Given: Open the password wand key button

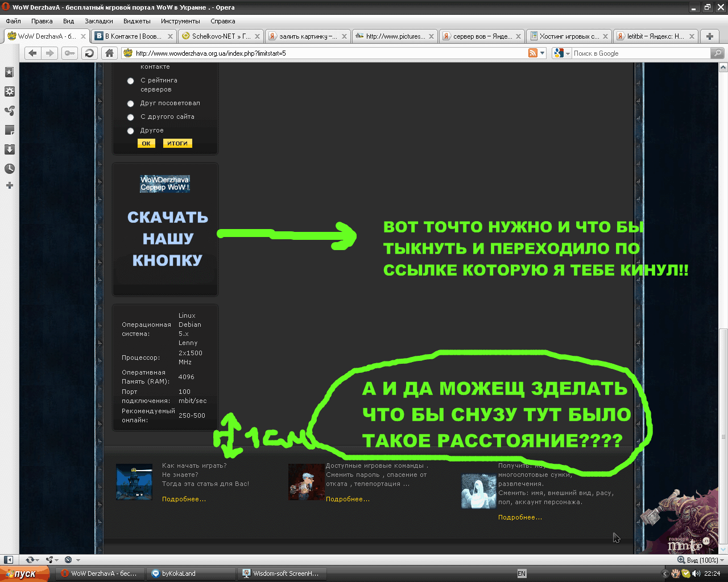Looking at the screenshot, I should tap(69, 53).
